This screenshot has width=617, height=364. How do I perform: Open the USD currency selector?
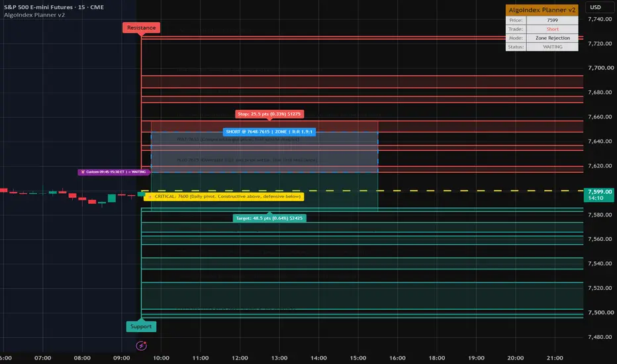(595, 7)
